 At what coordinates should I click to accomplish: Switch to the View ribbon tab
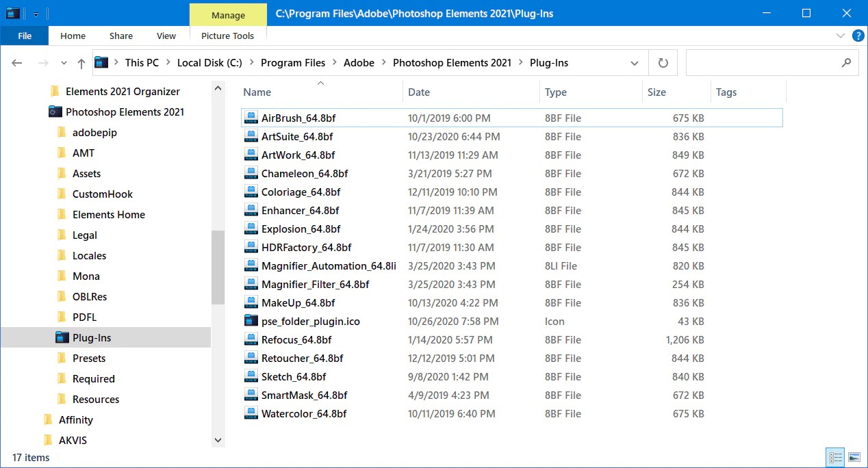pos(166,36)
